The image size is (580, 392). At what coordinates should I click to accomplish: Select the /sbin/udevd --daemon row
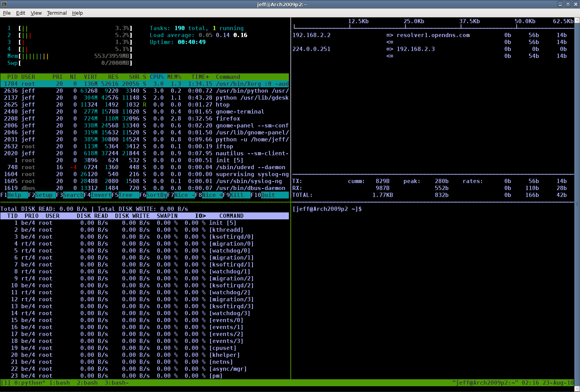(144, 167)
